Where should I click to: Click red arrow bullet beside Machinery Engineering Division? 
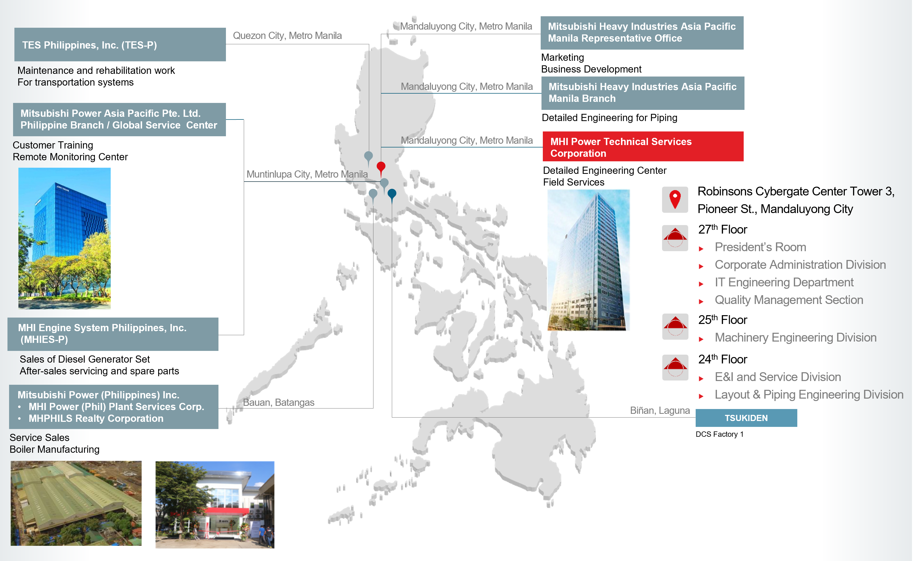click(x=701, y=339)
